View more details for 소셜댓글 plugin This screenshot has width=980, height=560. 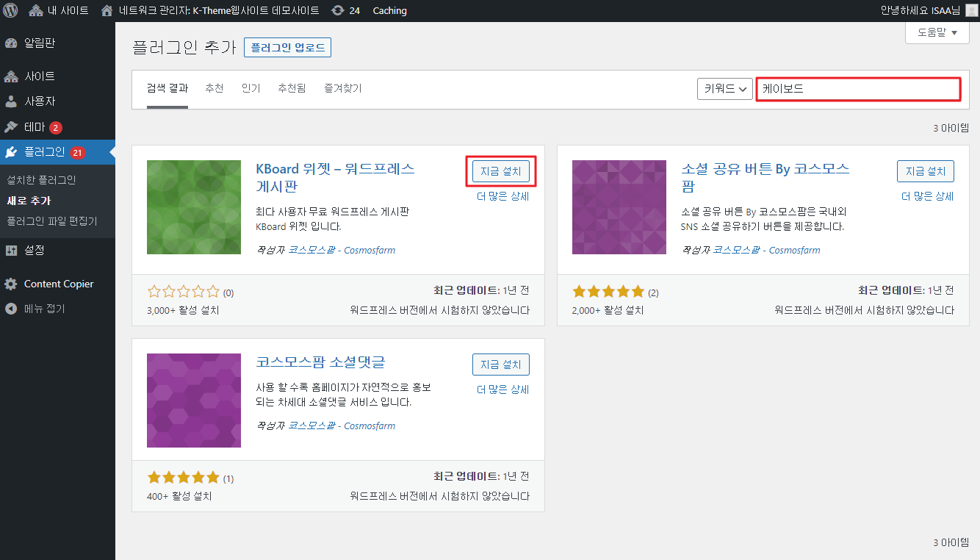[503, 390]
